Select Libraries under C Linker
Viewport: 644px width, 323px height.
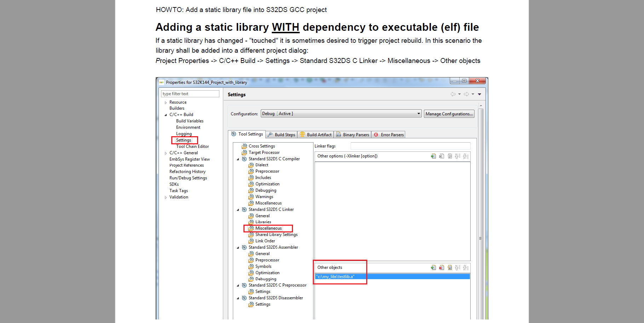point(263,222)
